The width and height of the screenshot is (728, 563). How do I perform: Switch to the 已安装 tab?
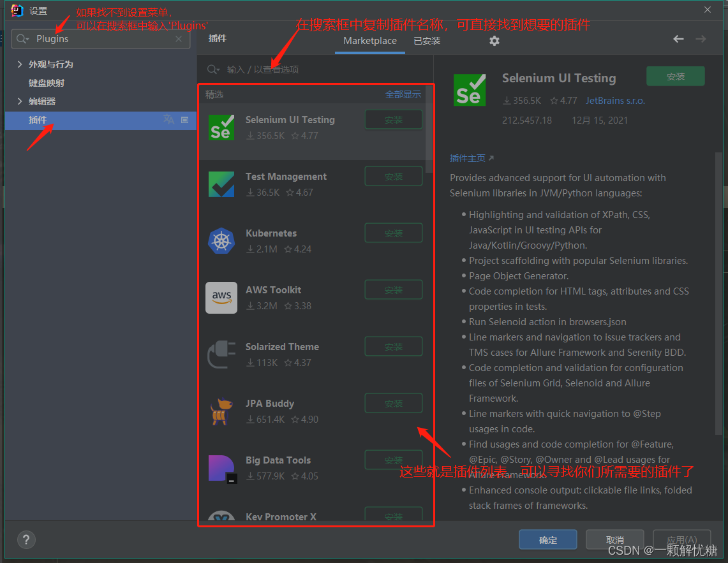[x=427, y=41]
